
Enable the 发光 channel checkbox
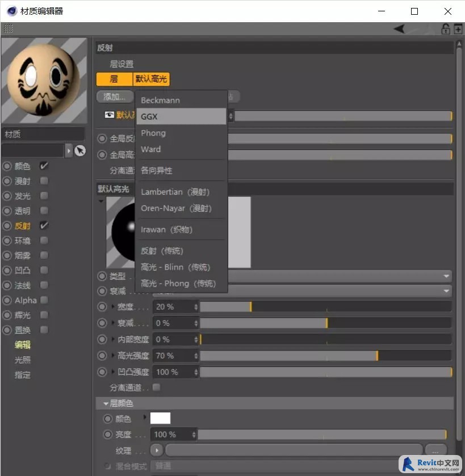click(44, 196)
